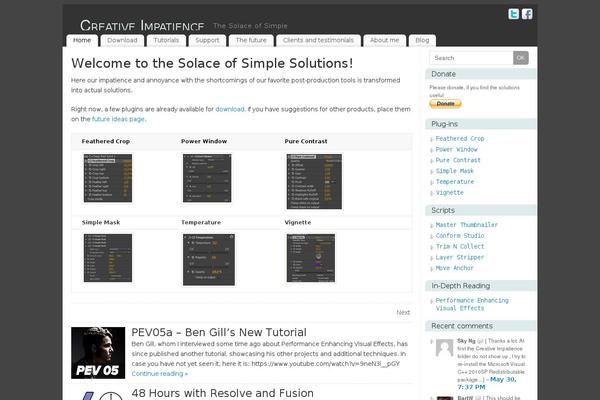
Task: Open the Simple Mask screenshot thumbnail
Action: [x=108, y=258]
